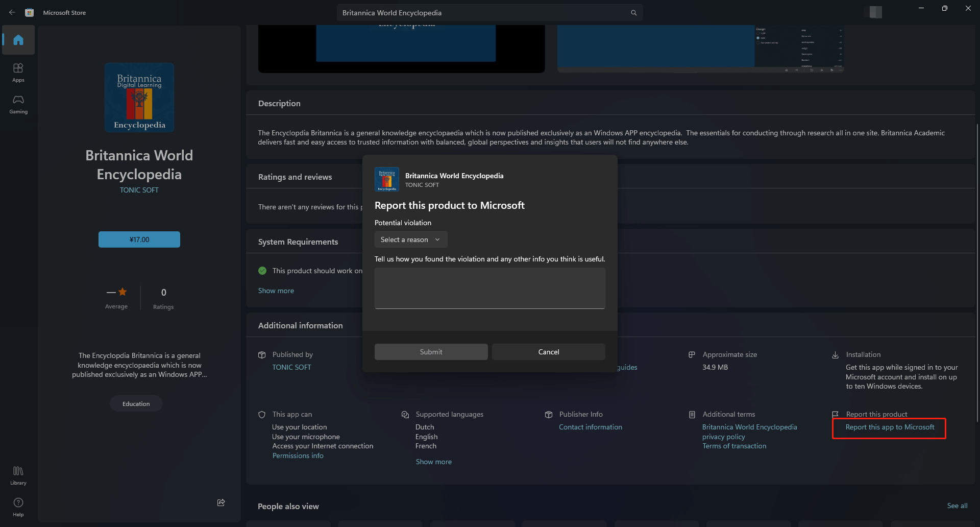980x527 pixels.
Task: Click See all for People also view
Action: [x=958, y=506]
